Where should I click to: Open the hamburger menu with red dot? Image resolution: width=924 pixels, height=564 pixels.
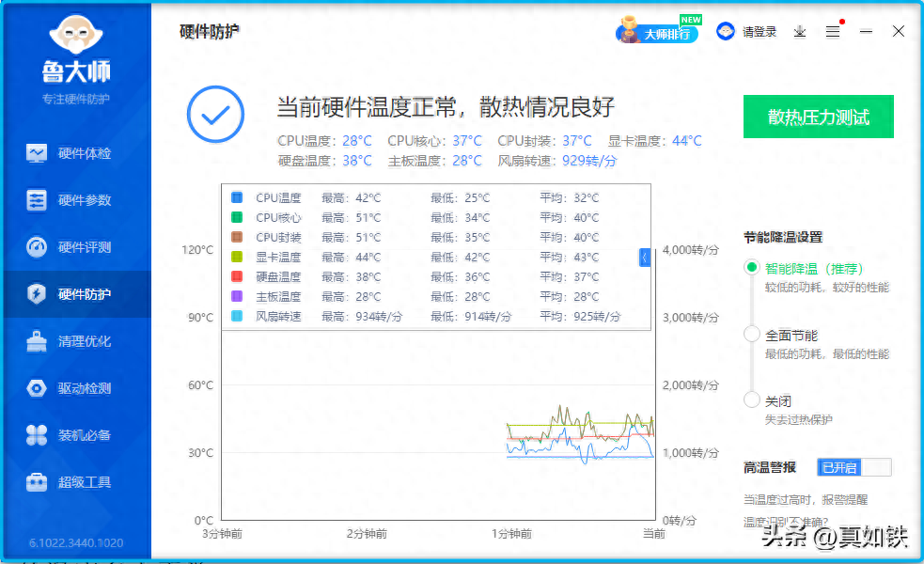[833, 31]
